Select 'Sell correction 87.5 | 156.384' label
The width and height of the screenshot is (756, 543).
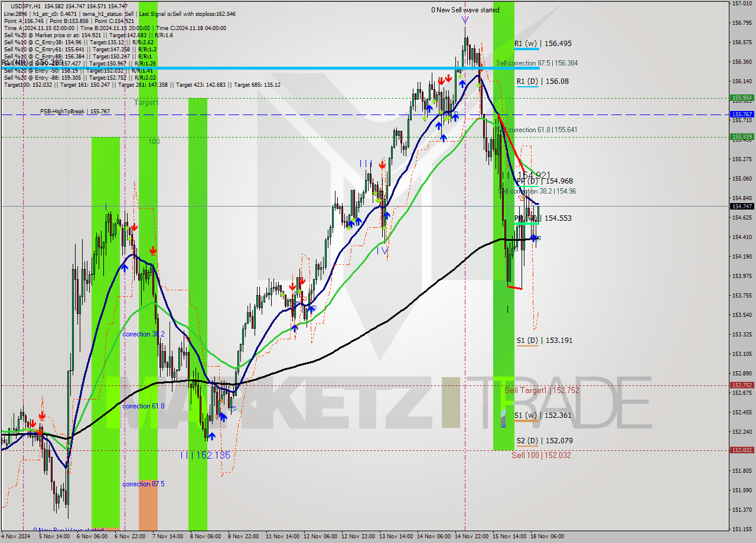pos(537,63)
